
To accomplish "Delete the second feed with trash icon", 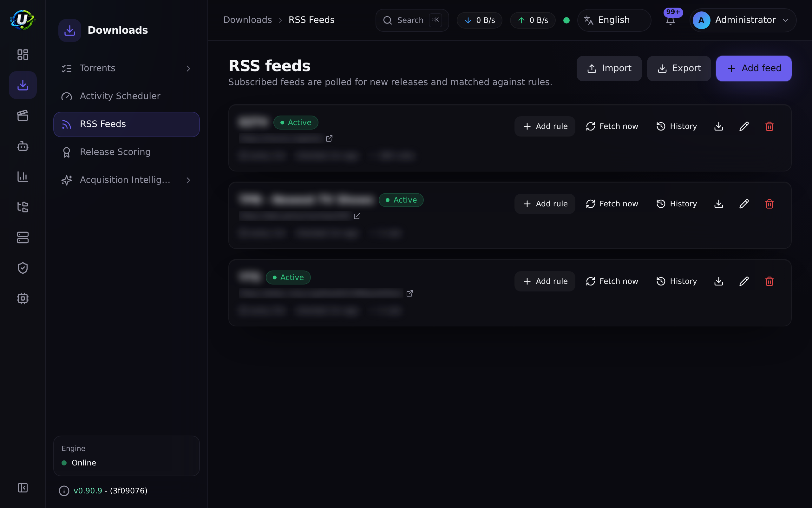I will pyautogui.click(x=769, y=204).
